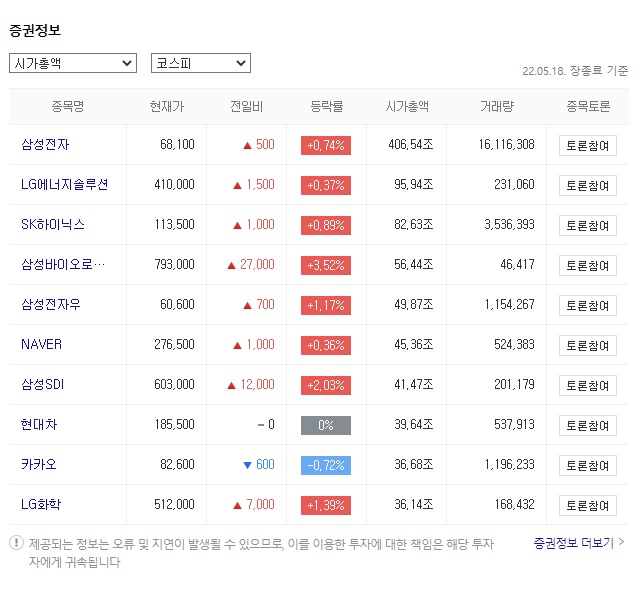Click 토론참여 button for 삼성전자
This screenshot has width=643, height=589.
click(588, 145)
